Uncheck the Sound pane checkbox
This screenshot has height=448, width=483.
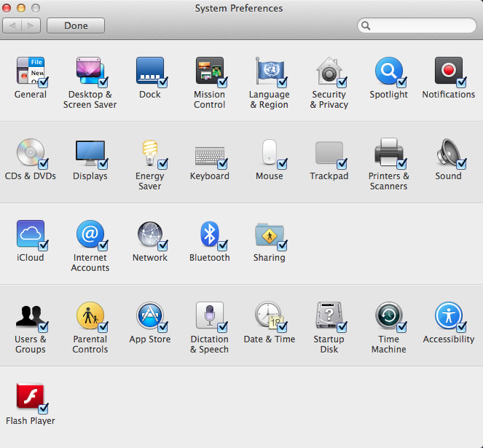(461, 164)
